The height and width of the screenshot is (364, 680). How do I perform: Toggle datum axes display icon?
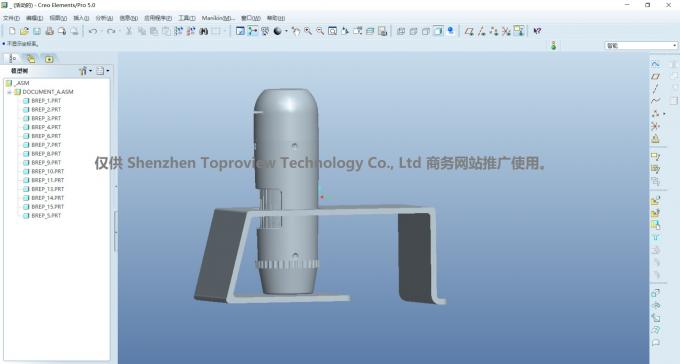pos(481,31)
